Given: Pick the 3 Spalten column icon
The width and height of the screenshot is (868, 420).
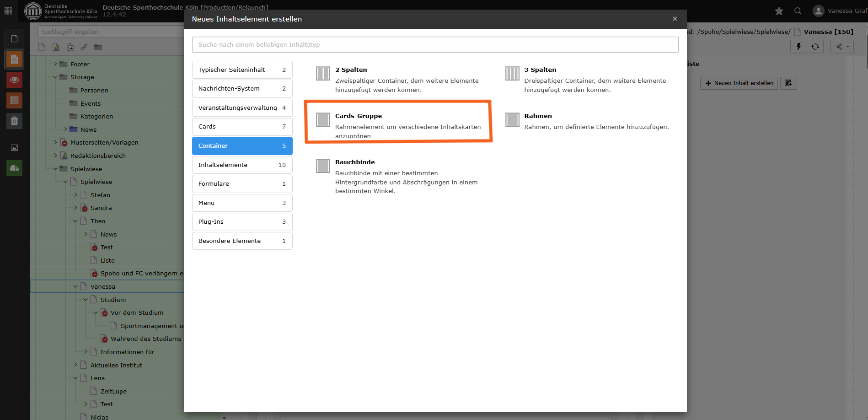Looking at the screenshot, I should pyautogui.click(x=512, y=74).
